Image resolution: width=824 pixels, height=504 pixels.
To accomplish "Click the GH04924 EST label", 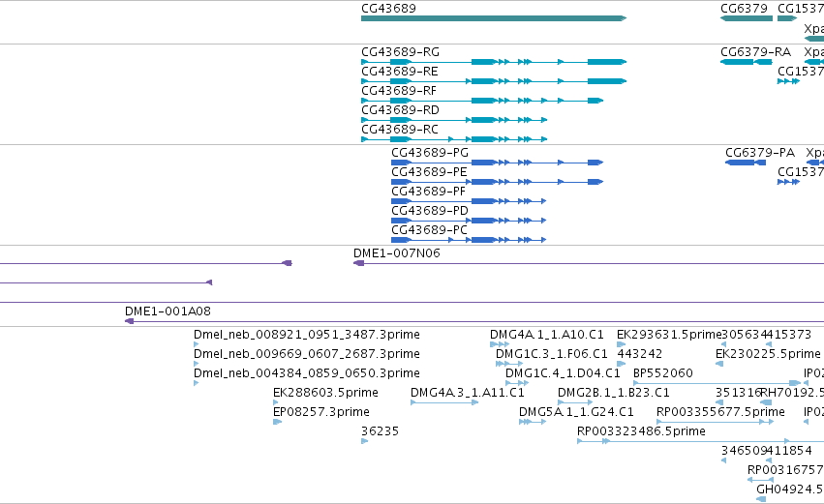I will point(790,489).
